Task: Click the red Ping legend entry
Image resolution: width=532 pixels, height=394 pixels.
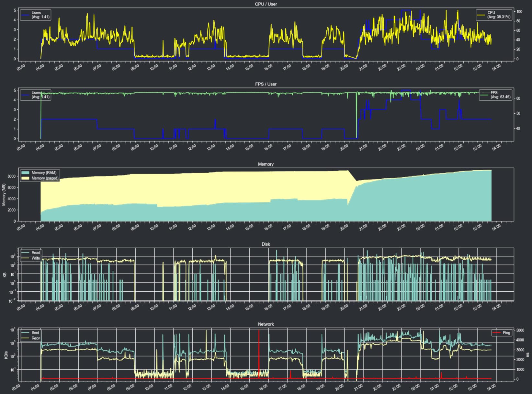Action: (502, 333)
